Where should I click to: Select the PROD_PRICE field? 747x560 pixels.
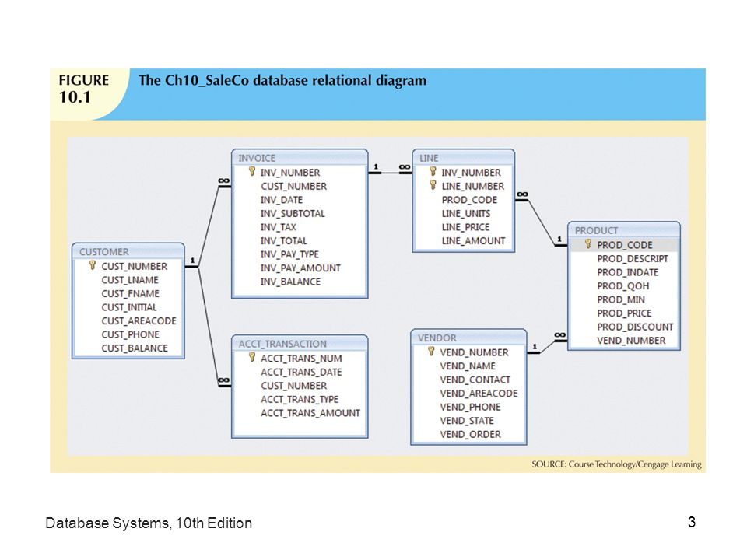624,313
